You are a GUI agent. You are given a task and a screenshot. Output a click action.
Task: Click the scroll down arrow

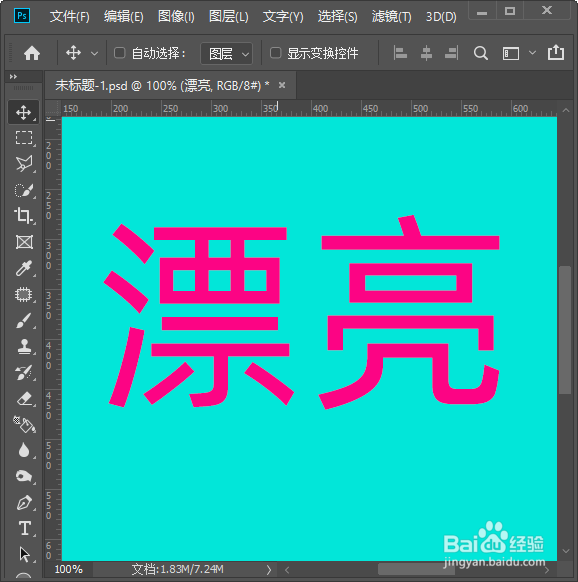coord(566,551)
